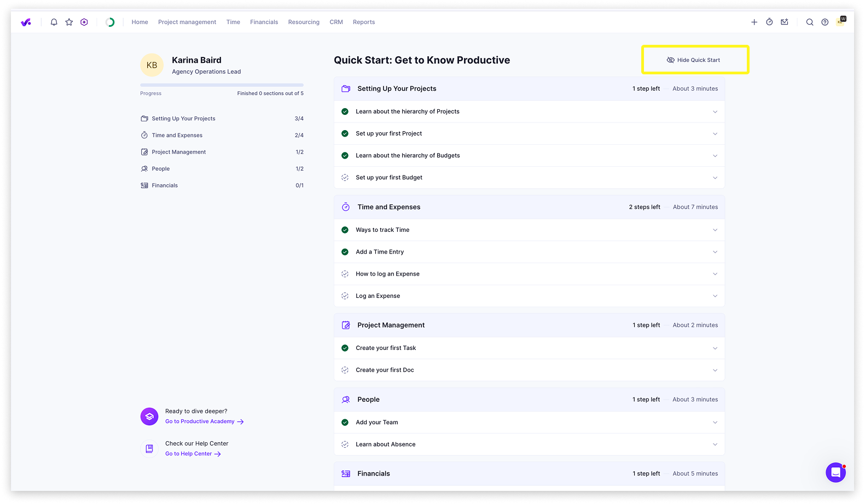
Task: Click the stopwatch icon in Time and Expenses header
Action: tap(346, 207)
